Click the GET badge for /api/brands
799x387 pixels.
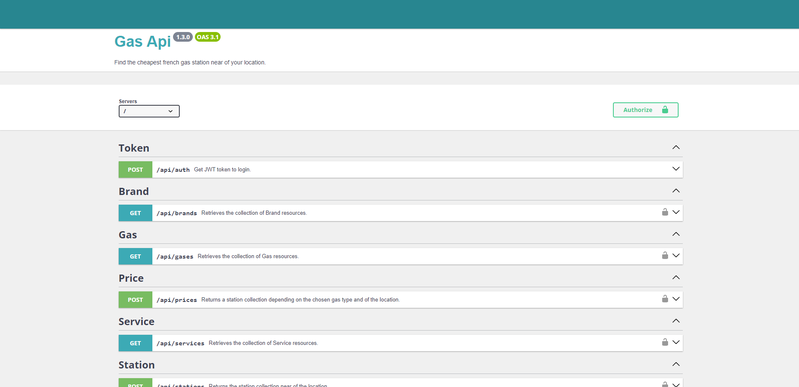click(x=135, y=213)
